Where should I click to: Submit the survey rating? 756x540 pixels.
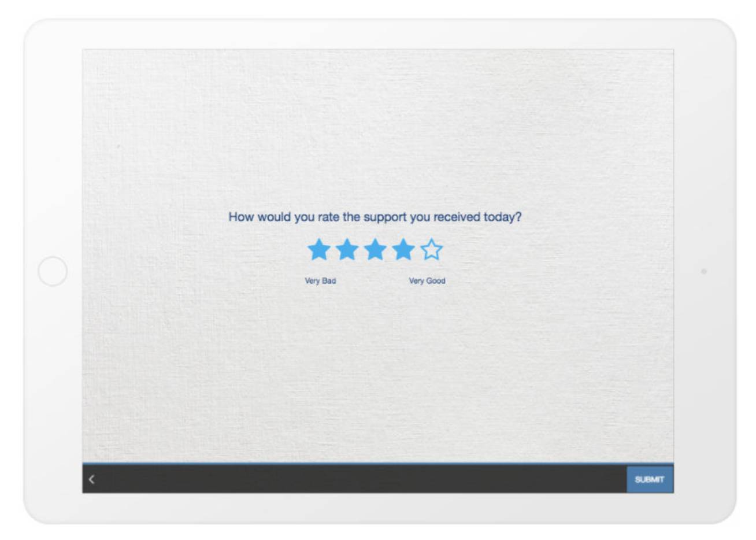click(x=650, y=479)
